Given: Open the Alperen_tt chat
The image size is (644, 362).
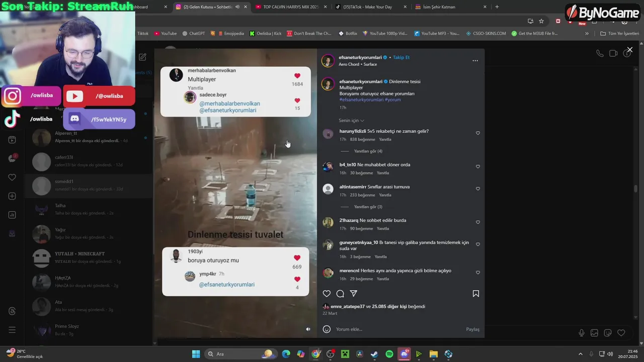Looking at the screenshot, I should pyautogui.click(x=90, y=137).
